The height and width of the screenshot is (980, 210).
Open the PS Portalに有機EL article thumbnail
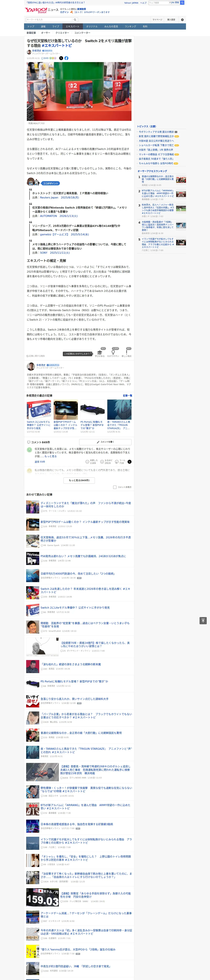[x=93, y=410]
